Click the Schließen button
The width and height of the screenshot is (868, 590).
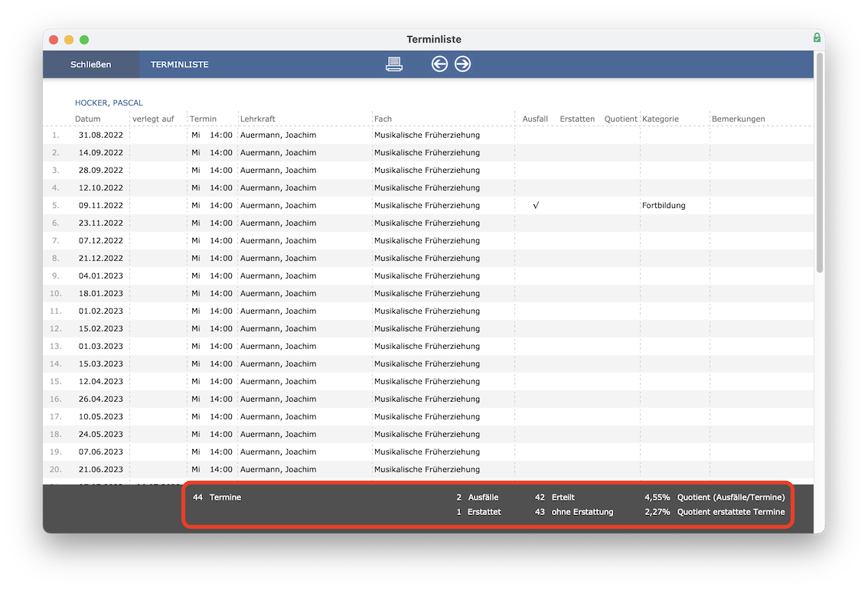(x=91, y=64)
